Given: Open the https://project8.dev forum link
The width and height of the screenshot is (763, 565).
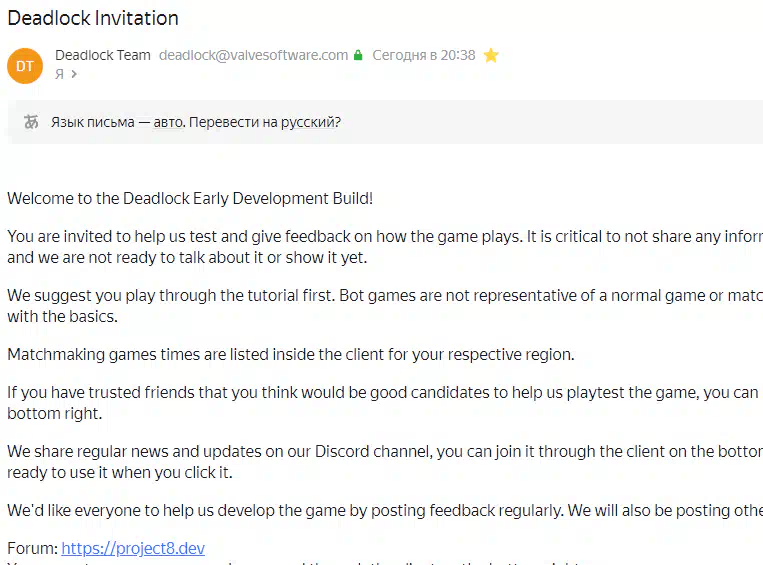Looking at the screenshot, I should pyautogui.click(x=133, y=548).
